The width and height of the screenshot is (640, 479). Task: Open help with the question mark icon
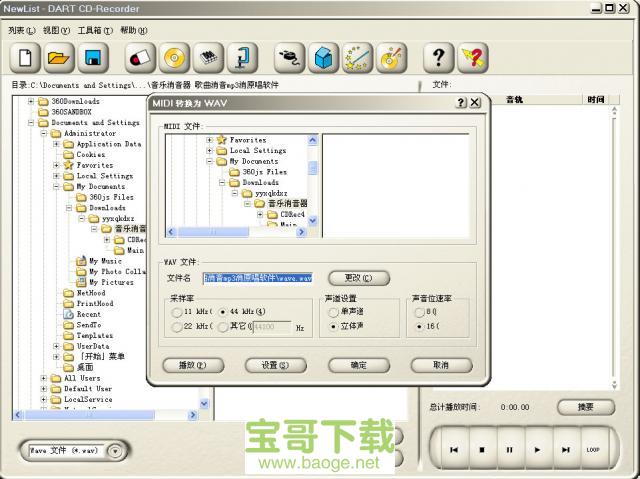coord(438,58)
